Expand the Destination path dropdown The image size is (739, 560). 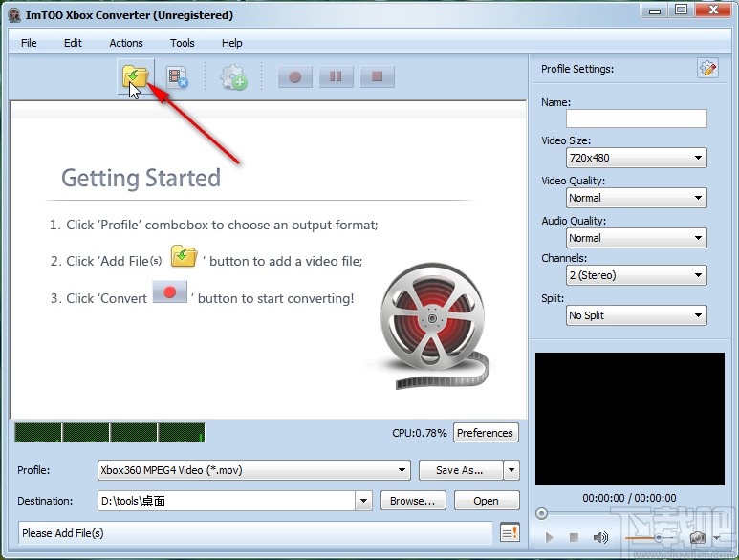pyautogui.click(x=363, y=501)
